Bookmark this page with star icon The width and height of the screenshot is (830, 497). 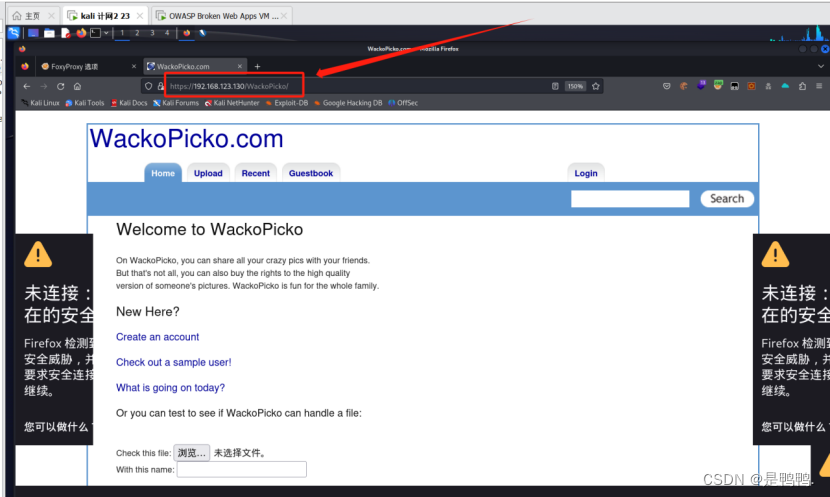(x=596, y=86)
